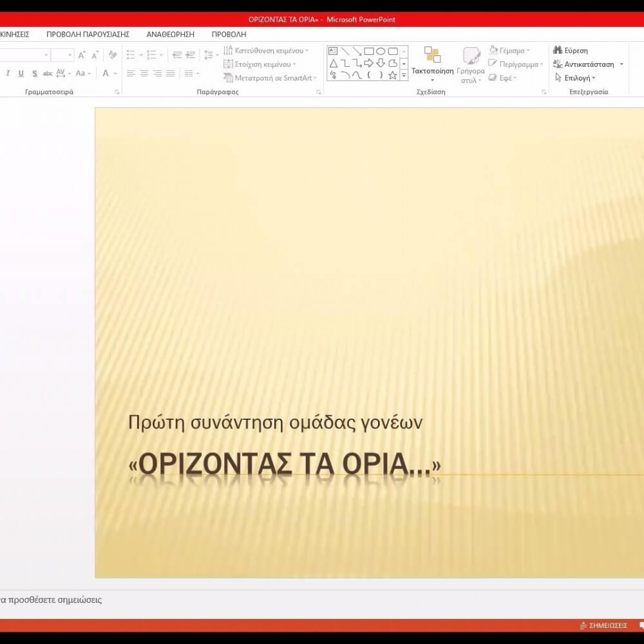
Task: Click the Εύρεση find button
Action: pyautogui.click(x=571, y=50)
